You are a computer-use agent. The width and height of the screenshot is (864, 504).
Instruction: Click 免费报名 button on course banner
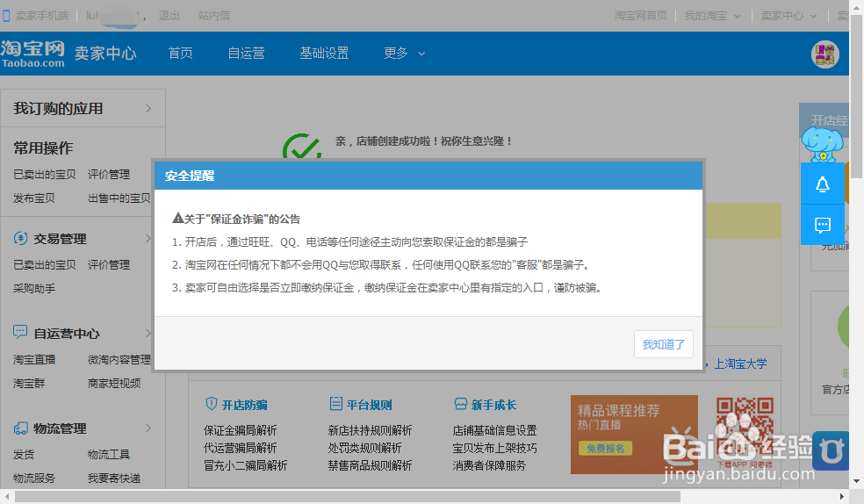(x=605, y=449)
